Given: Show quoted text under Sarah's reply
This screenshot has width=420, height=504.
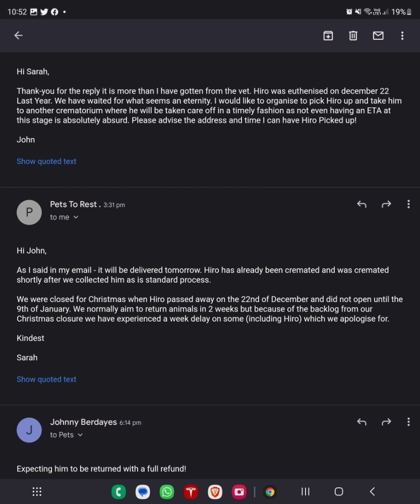Looking at the screenshot, I should (46, 380).
